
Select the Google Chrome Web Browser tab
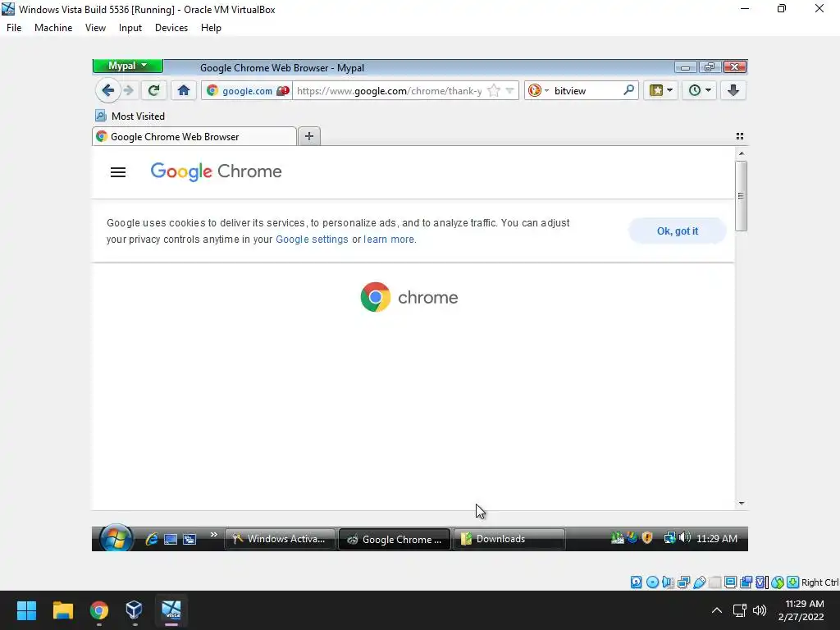pos(194,137)
